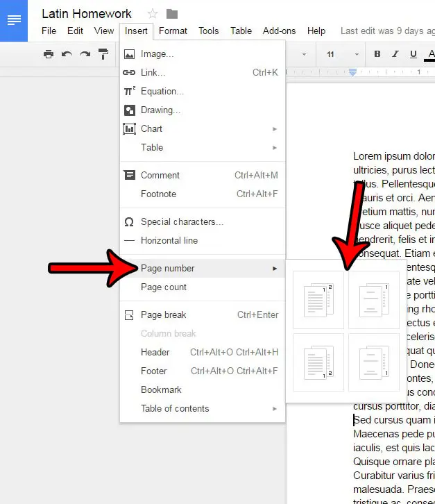Click the Print toolbar icon
435x504 pixels.
point(48,54)
